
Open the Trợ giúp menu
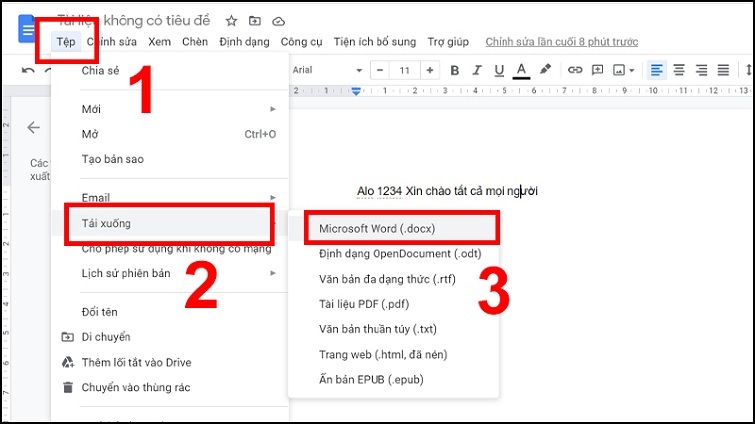pos(448,42)
